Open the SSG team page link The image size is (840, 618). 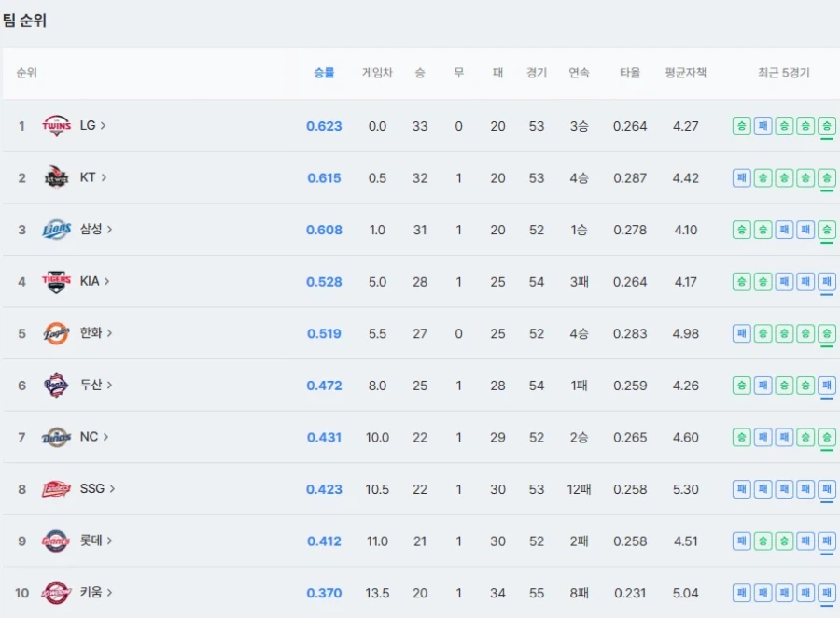tap(97, 488)
